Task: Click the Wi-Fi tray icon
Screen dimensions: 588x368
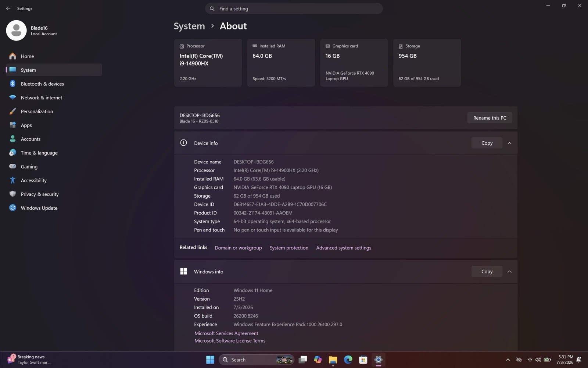Action: pos(530,360)
